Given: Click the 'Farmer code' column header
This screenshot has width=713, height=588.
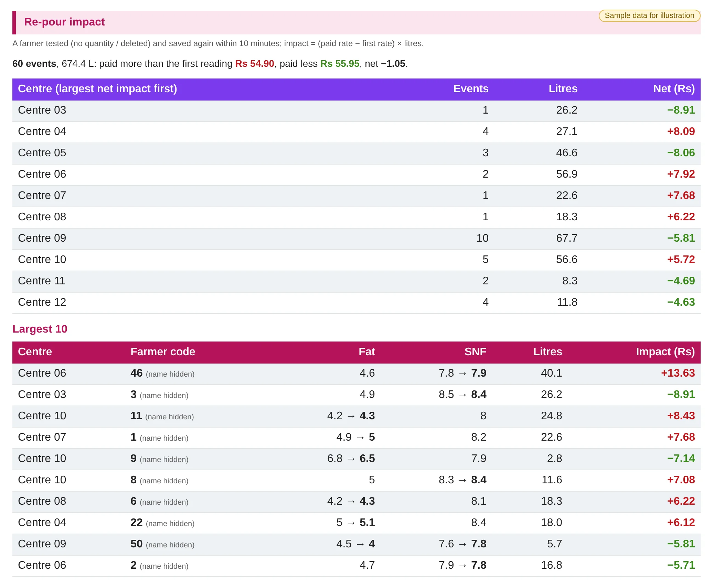Looking at the screenshot, I should 163,352.
